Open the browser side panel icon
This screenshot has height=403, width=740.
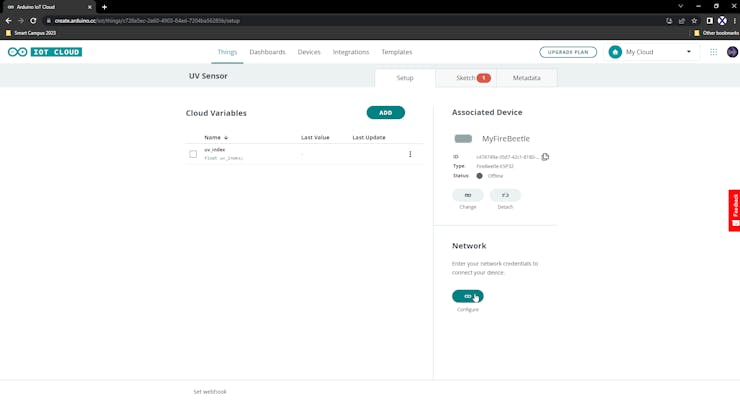(709, 21)
